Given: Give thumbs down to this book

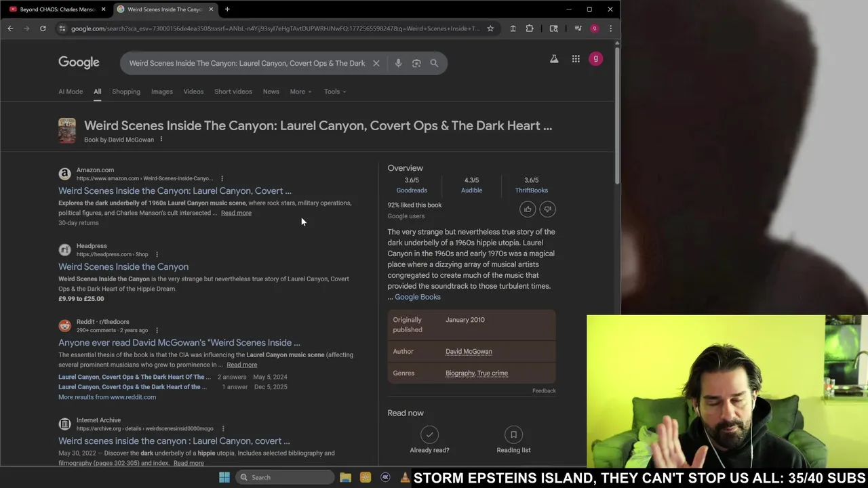Looking at the screenshot, I should [547, 209].
